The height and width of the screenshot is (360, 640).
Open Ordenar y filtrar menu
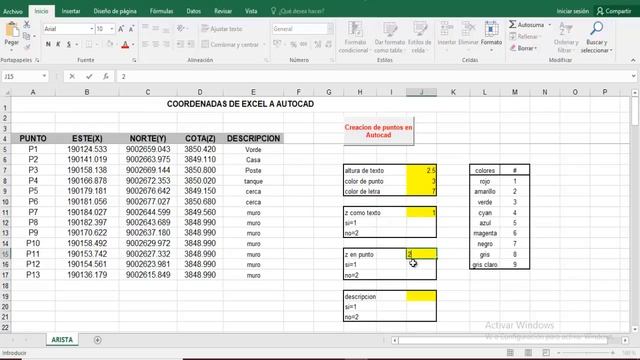(566, 38)
